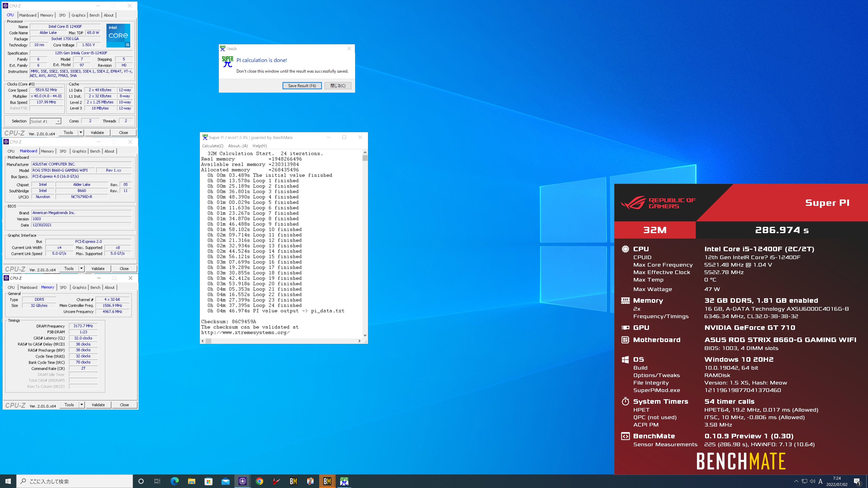The height and width of the screenshot is (488, 868).
Task: Open Graphics tab in middle CPU-Z window
Action: click(79, 151)
